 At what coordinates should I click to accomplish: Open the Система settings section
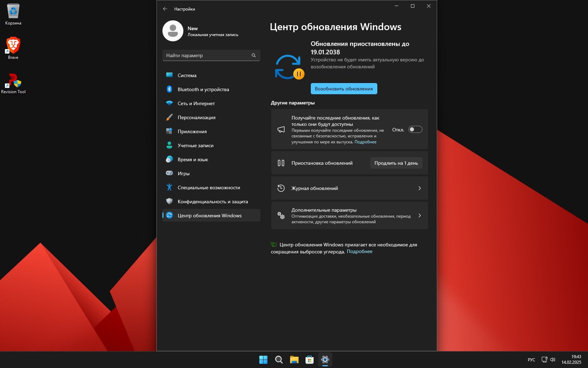click(x=211, y=75)
